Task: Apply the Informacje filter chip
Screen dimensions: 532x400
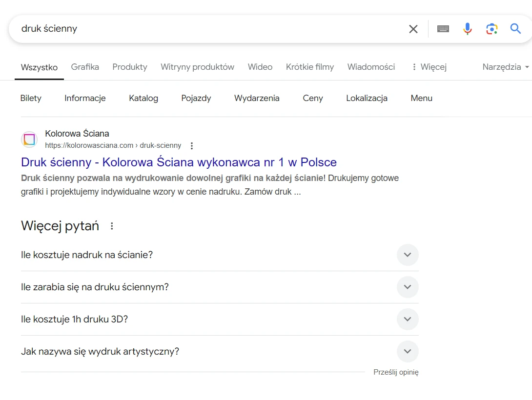Action: coord(85,98)
